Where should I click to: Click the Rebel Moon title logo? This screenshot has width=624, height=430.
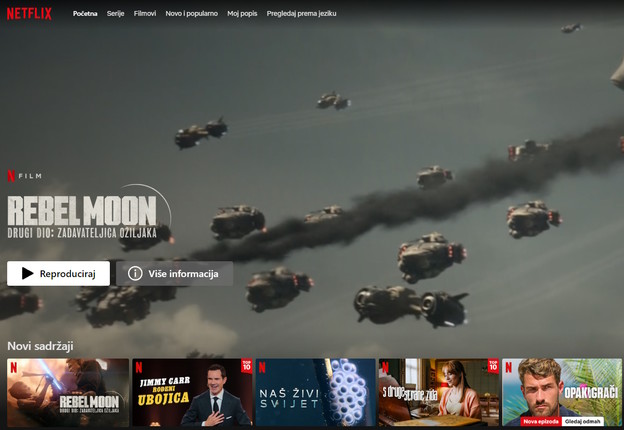89,211
